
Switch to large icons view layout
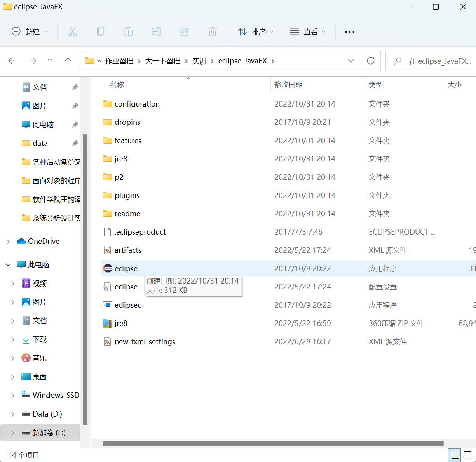pyautogui.click(x=467, y=455)
